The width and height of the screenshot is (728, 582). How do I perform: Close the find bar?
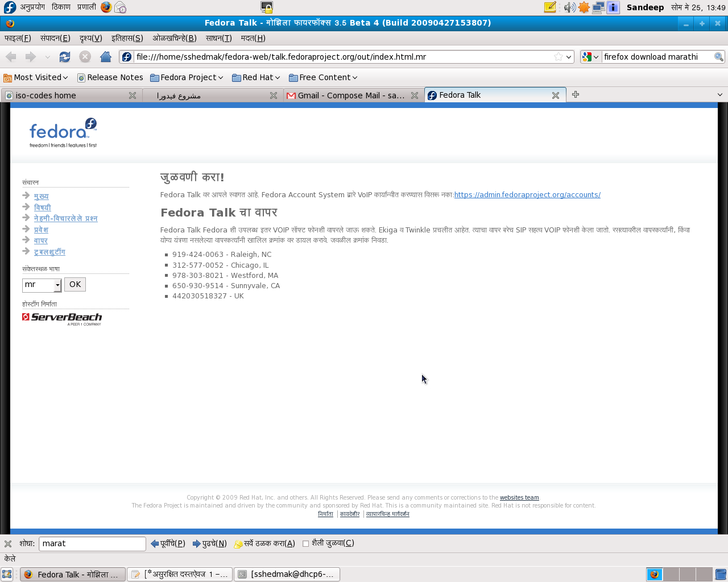click(x=8, y=543)
